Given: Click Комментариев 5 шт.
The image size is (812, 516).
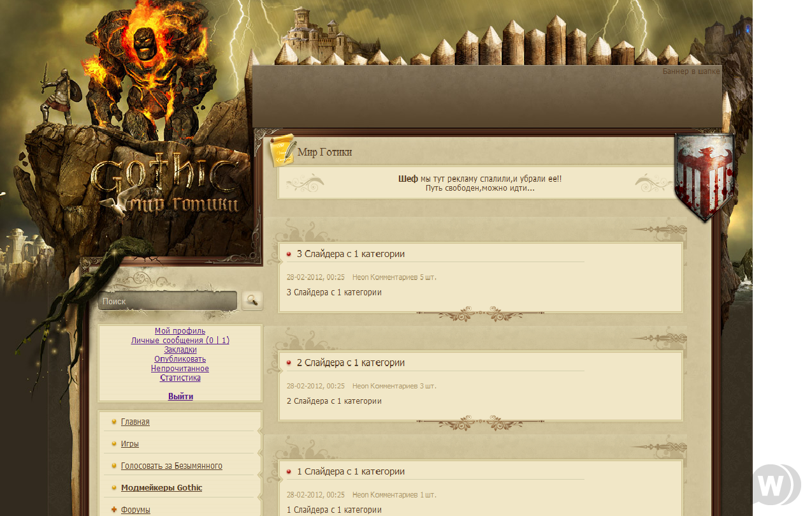Looking at the screenshot, I should pyautogui.click(x=403, y=277).
